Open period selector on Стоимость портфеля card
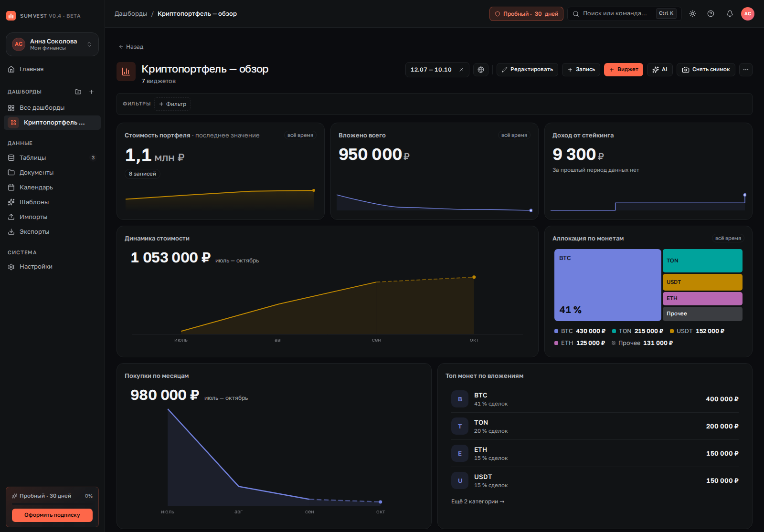This screenshot has width=764, height=532. tap(300, 136)
